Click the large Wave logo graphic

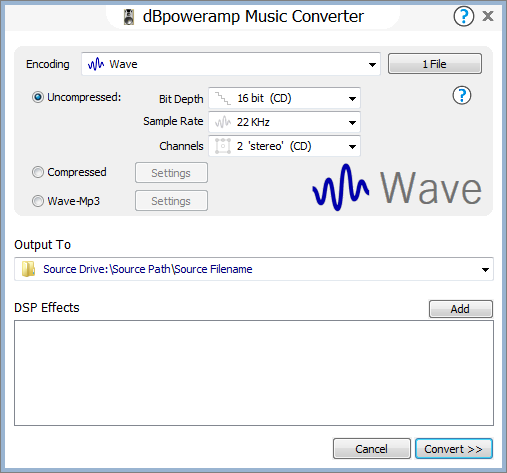pos(397,187)
